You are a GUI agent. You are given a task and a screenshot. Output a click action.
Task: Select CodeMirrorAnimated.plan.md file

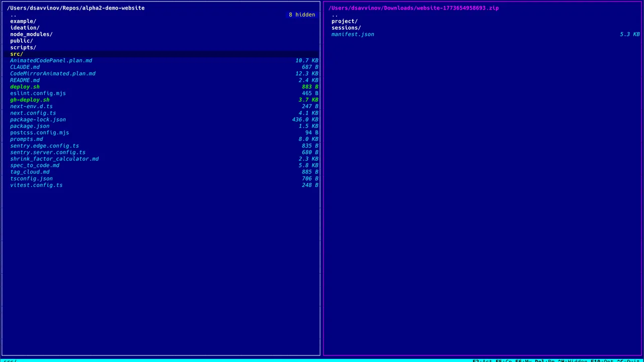pyautogui.click(x=53, y=73)
